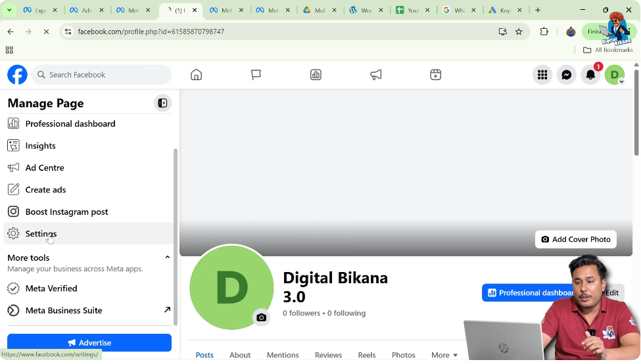Click the page vertical scrollbar

[636, 112]
